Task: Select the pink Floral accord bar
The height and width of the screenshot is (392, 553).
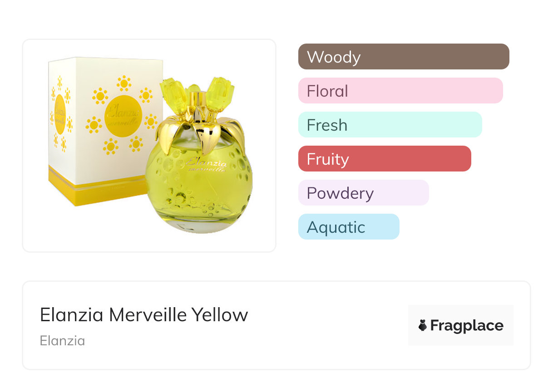Action: pos(400,91)
